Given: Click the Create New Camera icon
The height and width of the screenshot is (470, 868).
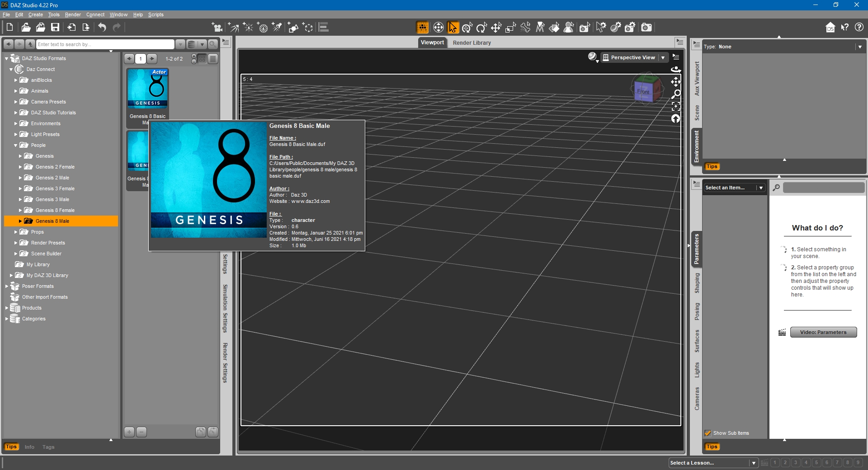Looking at the screenshot, I should pyautogui.click(x=217, y=28).
